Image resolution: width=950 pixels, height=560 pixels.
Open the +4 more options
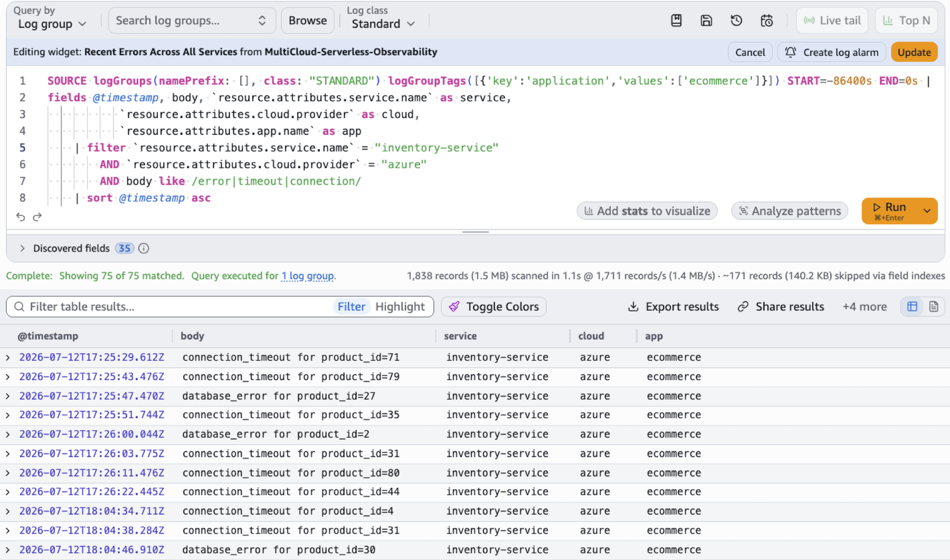(864, 306)
